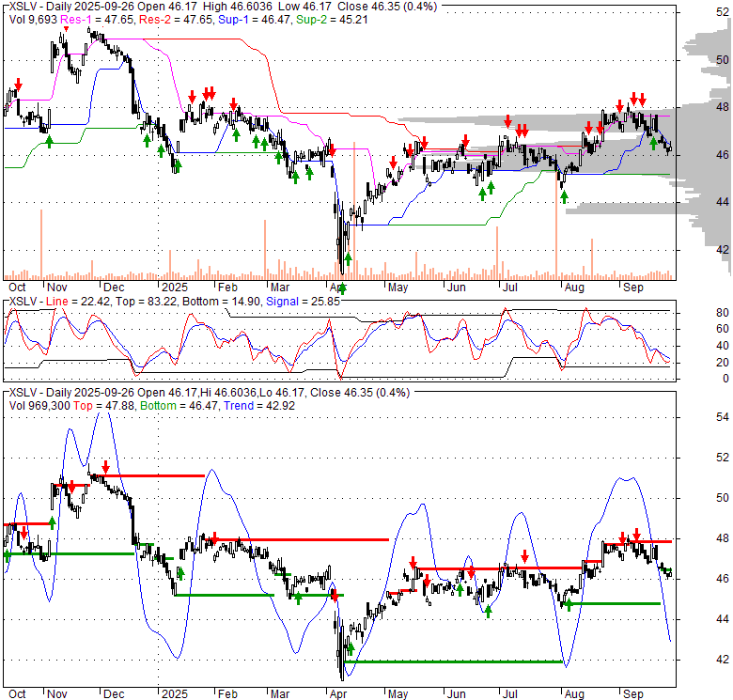Click 'Signal = 25.85' in the oscillator legend
This screenshot has height=700, width=733.
coord(303,302)
